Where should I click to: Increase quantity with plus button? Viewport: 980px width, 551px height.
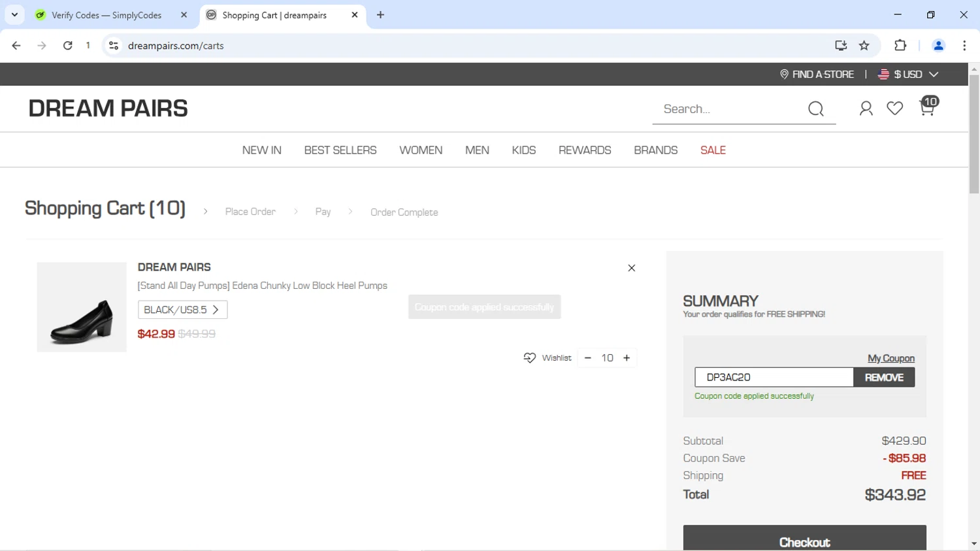tap(627, 358)
